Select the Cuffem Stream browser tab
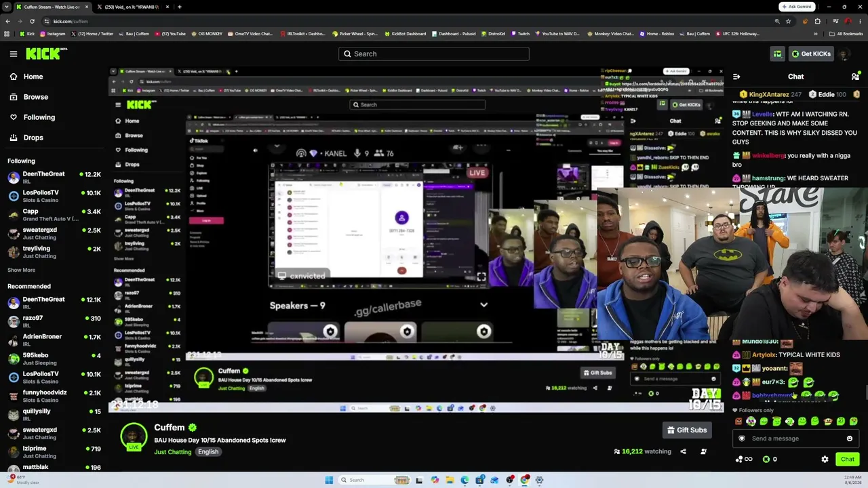The height and width of the screenshot is (488, 868). [52, 7]
